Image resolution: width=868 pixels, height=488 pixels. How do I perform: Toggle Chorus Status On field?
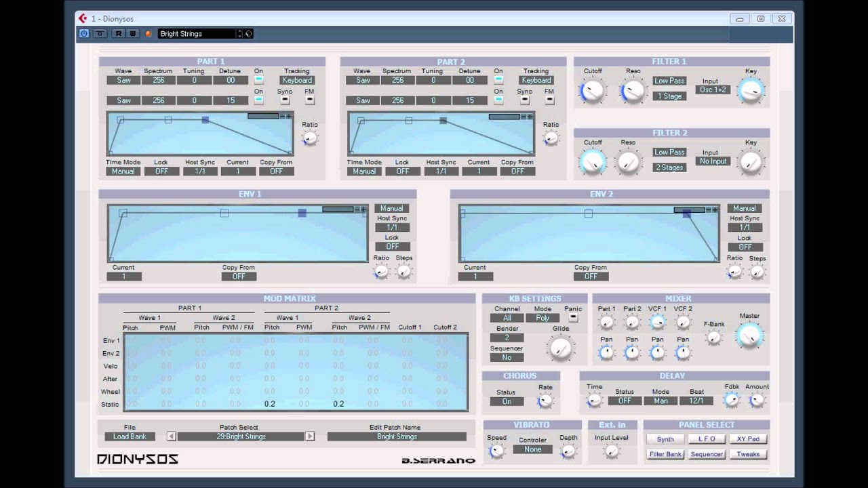[x=507, y=401]
